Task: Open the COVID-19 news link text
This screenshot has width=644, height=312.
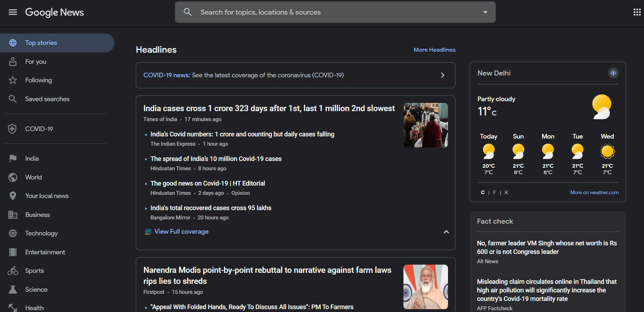Action: tap(166, 75)
